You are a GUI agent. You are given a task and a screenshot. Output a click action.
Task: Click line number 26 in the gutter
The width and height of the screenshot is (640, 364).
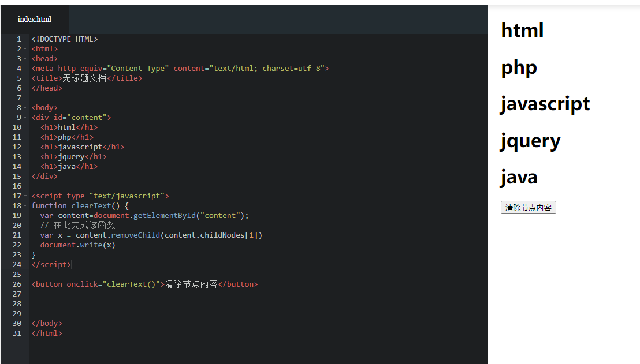[16, 284]
